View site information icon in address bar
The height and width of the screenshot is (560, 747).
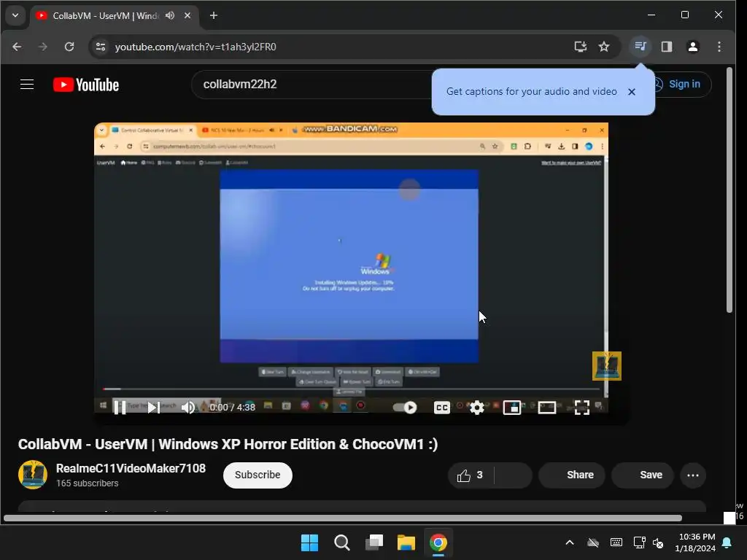(101, 47)
